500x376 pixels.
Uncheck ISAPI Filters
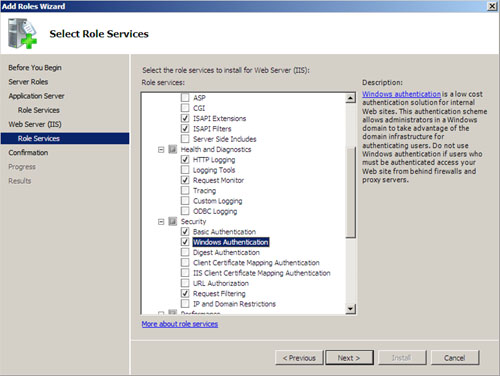(185, 129)
